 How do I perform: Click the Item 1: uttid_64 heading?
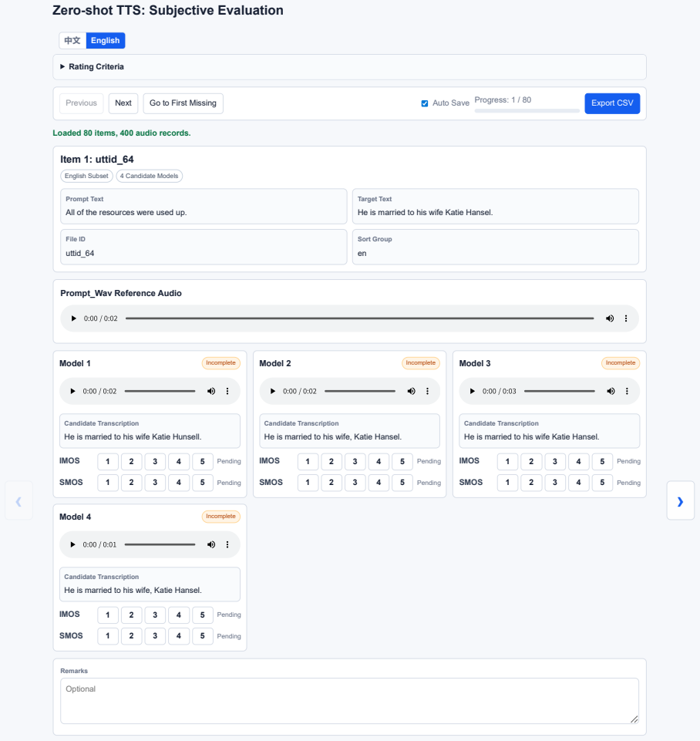(x=97, y=160)
